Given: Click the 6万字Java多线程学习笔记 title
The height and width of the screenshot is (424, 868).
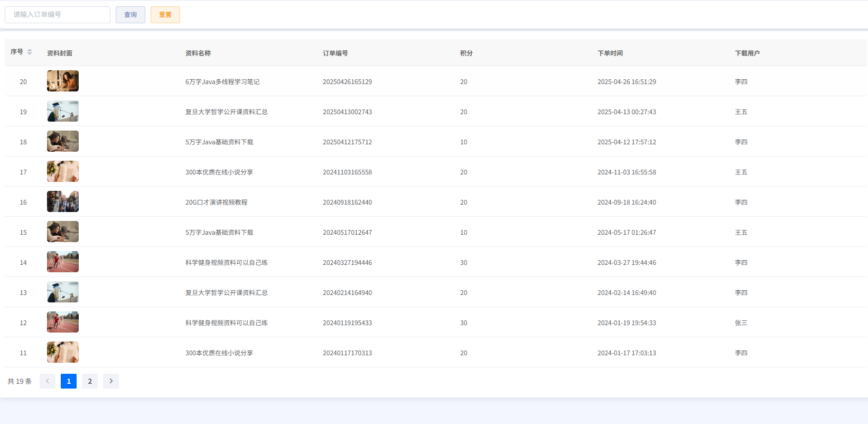Looking at the screenshot, I should [x=222, y=82].
